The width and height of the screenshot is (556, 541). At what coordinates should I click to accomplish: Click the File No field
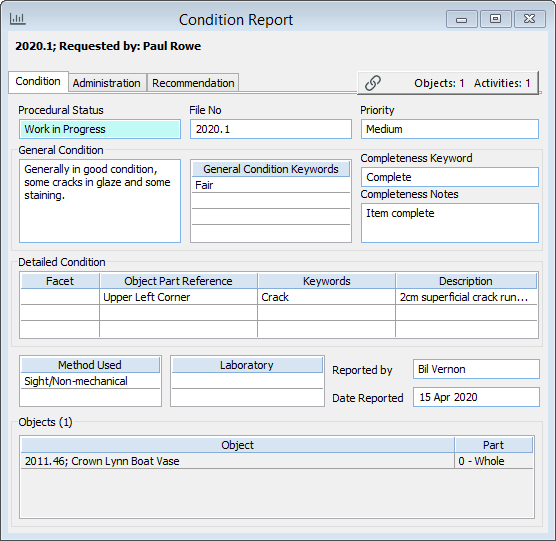(271, 129)
